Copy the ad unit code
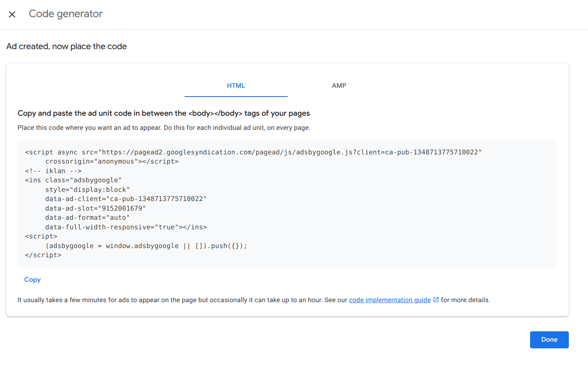The width and height of the screenshot is (588, 370). pos(33,280)
